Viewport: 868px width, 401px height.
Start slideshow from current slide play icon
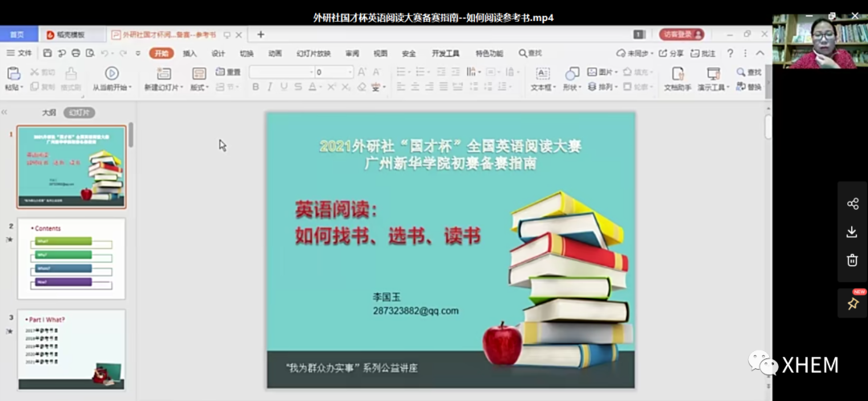click(x=112, y=73)
